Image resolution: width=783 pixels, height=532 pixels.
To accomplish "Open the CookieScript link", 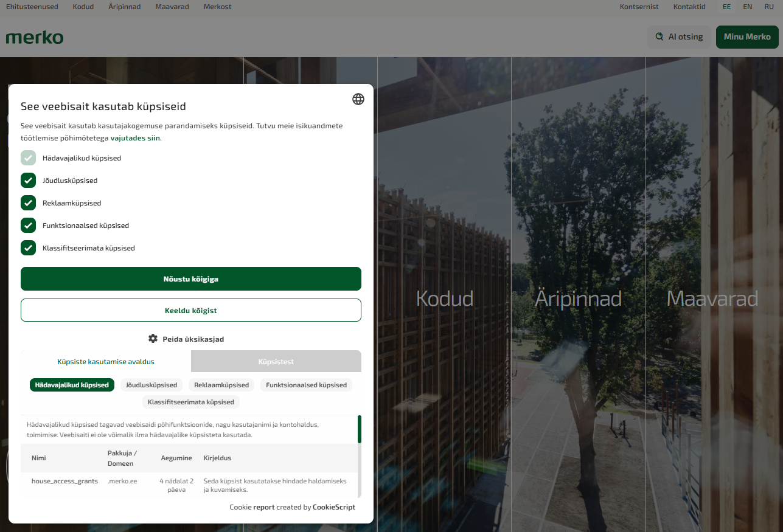I will pyautogui.click(x=334, y=507).
